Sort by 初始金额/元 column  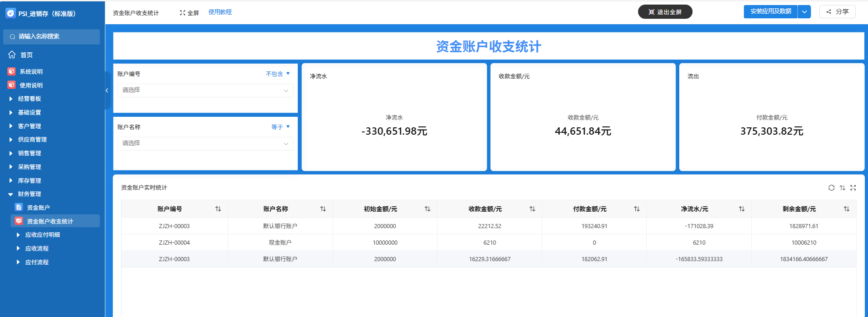point(427,209)
